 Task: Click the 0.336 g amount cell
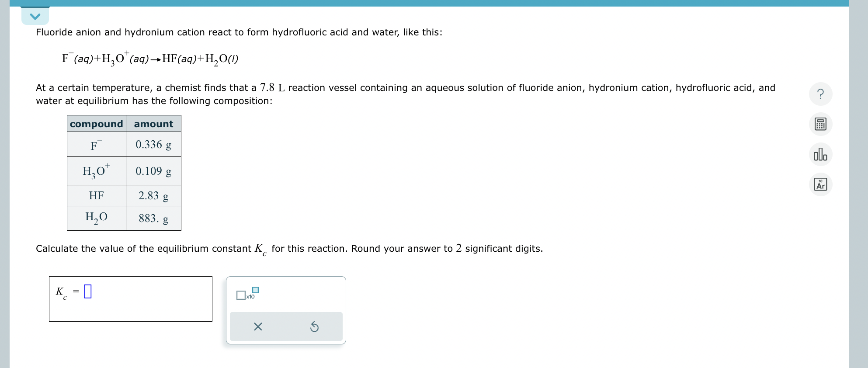click(153, 145)
